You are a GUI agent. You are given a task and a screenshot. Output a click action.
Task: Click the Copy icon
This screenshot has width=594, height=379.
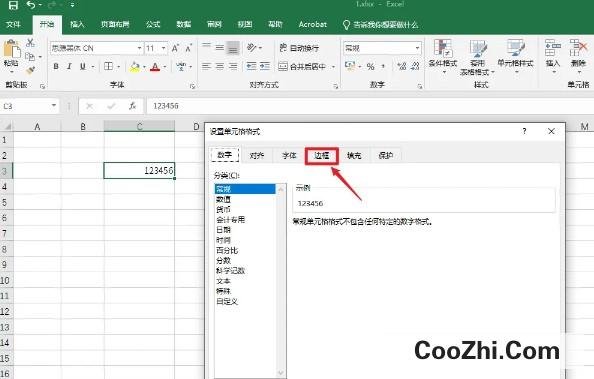coord(30,56)
